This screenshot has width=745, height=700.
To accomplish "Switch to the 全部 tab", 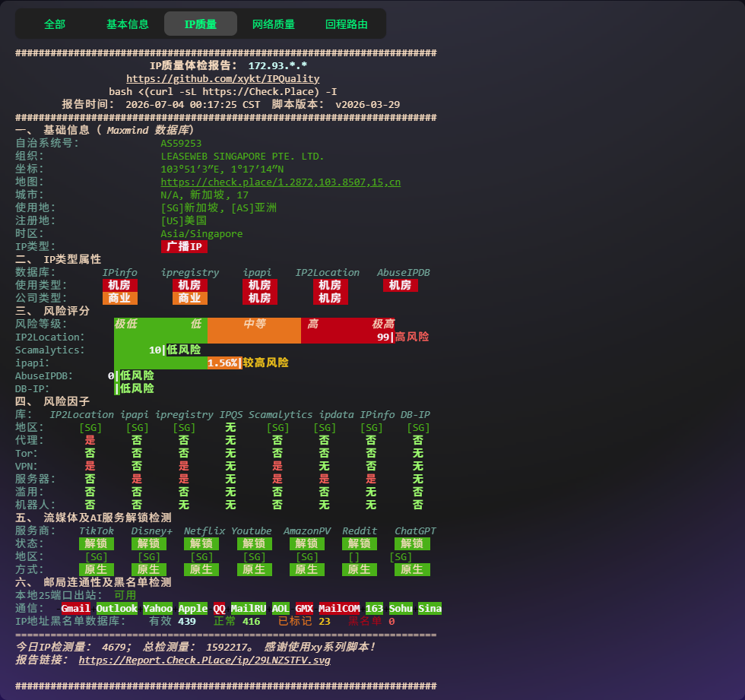I will (x=55, y=24).
